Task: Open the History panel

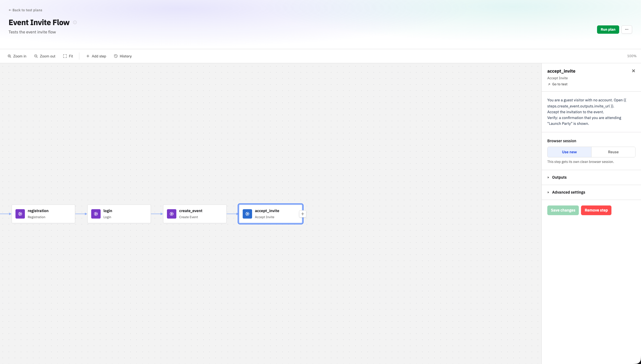Action: [123, 56]
